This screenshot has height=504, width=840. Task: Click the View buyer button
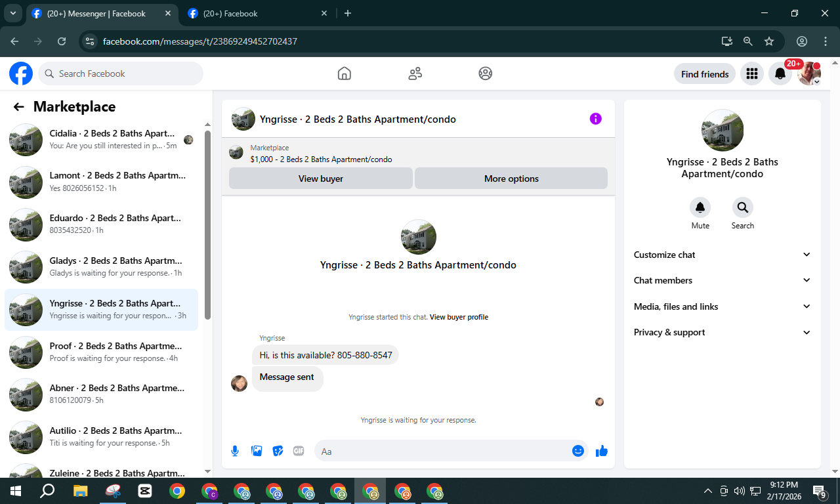(x=321, y=178)
